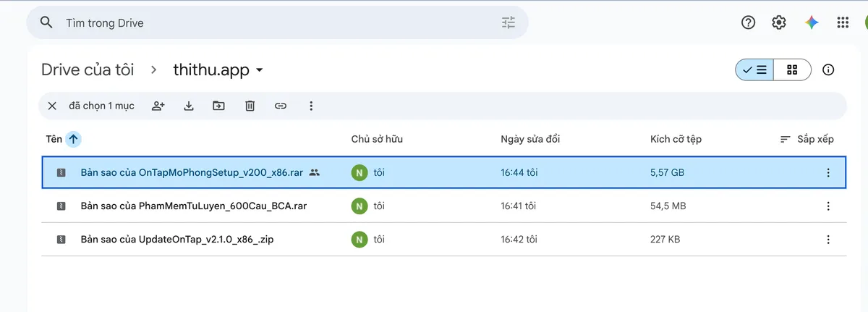Click owner avatar in OnTapMoPhongSetup row

coord(359,172)
